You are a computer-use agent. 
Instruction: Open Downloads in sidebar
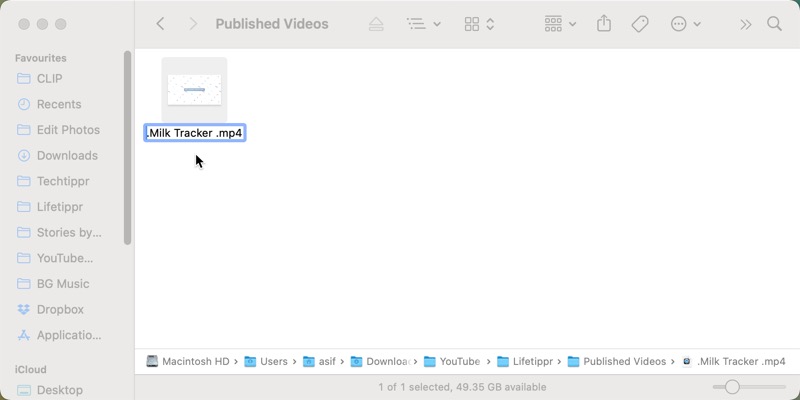click(57, 155)
